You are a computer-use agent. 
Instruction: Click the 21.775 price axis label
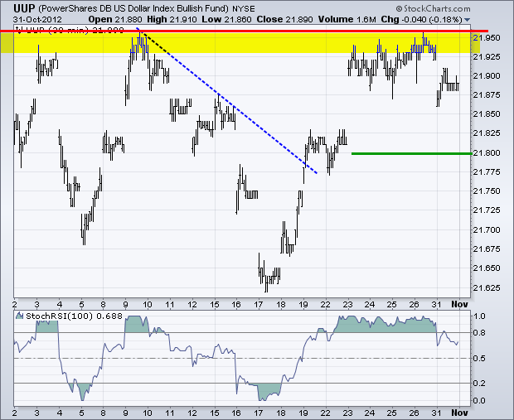(487, 172)
